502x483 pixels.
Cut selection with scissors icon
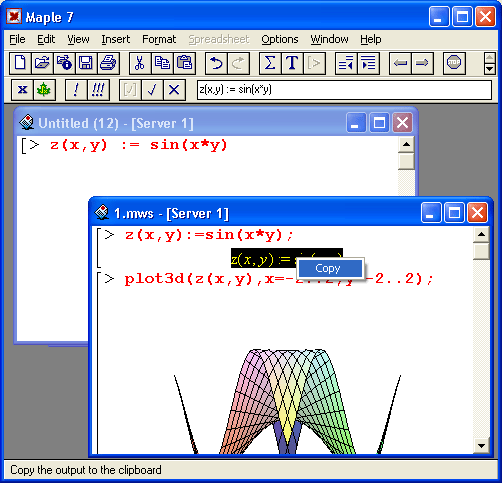(140, 63)
